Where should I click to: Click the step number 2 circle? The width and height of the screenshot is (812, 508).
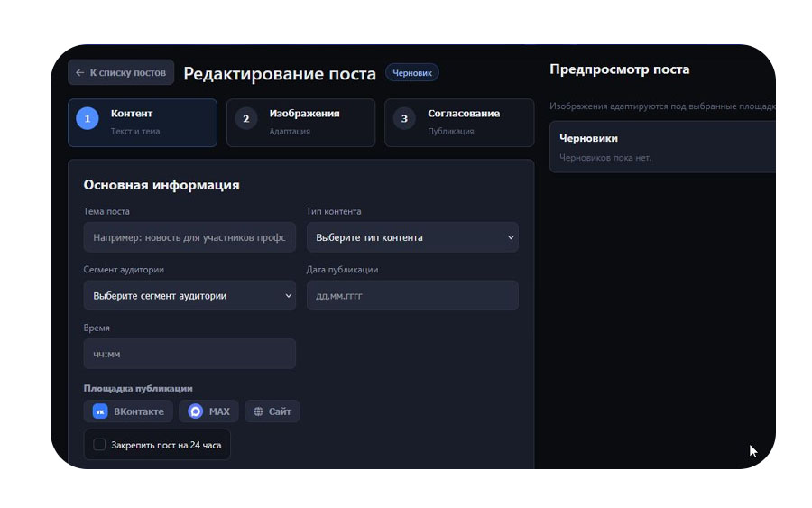246,118
